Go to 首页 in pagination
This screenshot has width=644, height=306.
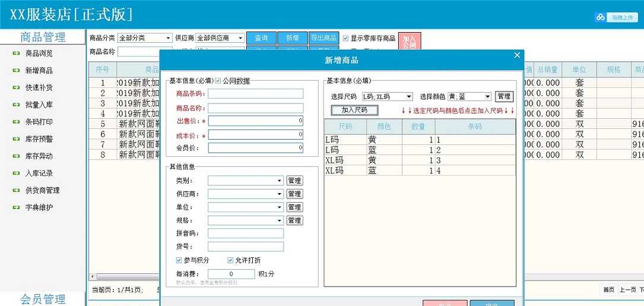[x=608, y=290]
